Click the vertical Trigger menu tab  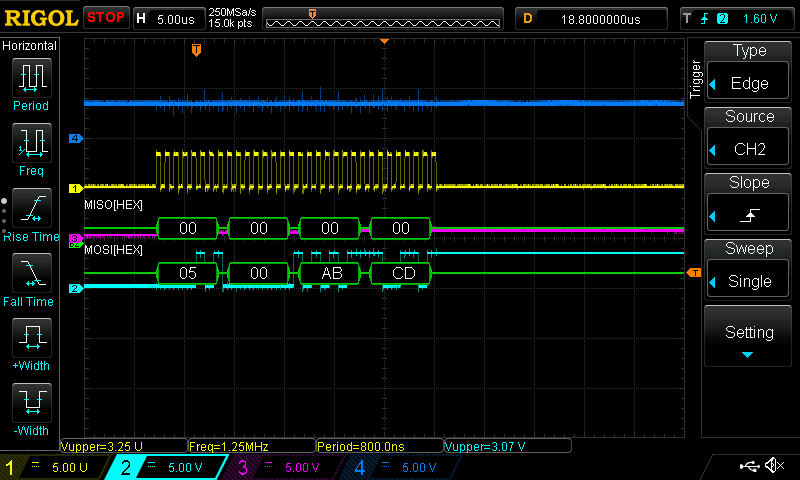695,79
